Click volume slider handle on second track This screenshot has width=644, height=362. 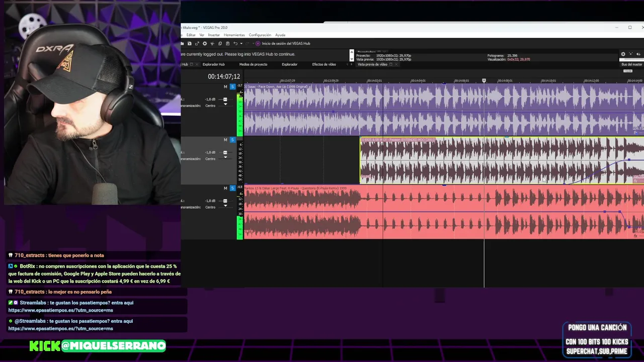pos(225,152)
